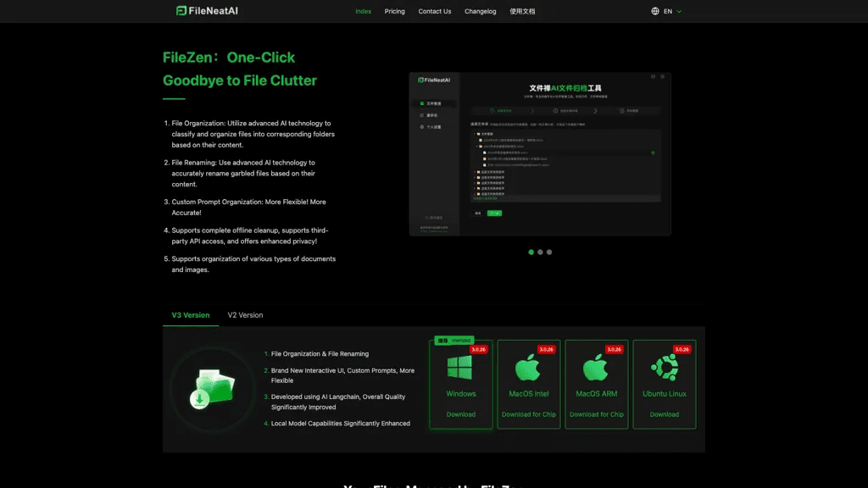Open the Index navigation item
The width and height of the screenshot is (868, 488).
click(363, 11)
